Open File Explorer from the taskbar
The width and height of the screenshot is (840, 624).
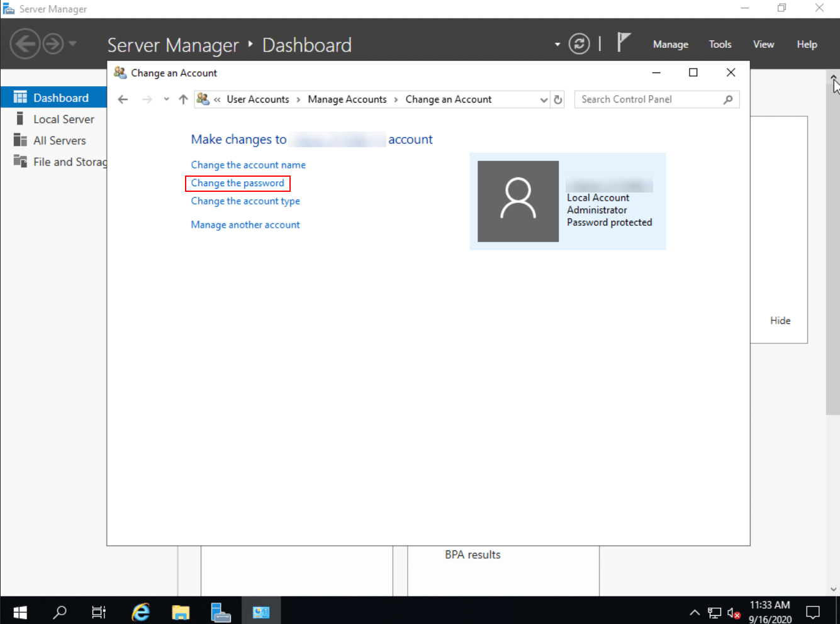(181, 611)
